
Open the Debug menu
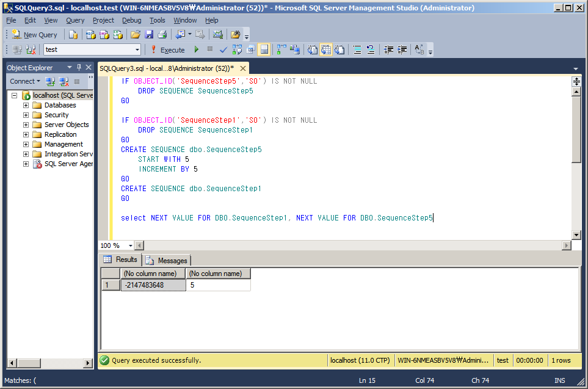point(132,20)
